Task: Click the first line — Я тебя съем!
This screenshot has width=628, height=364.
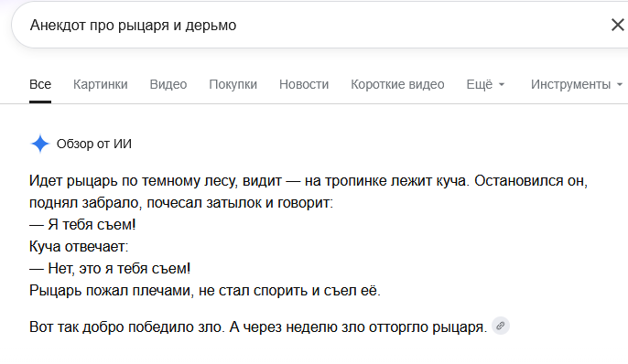Action: point(82,224)
